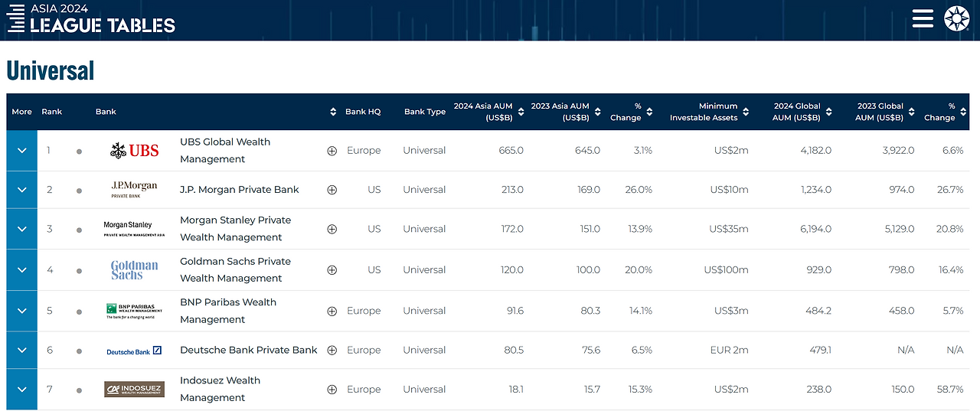Viewport: 980px width, 411px height.
Task: Click the plus icon beside Morgan Stanley Private Wealth
Action: pyautogui.click(x=332, y=229)
